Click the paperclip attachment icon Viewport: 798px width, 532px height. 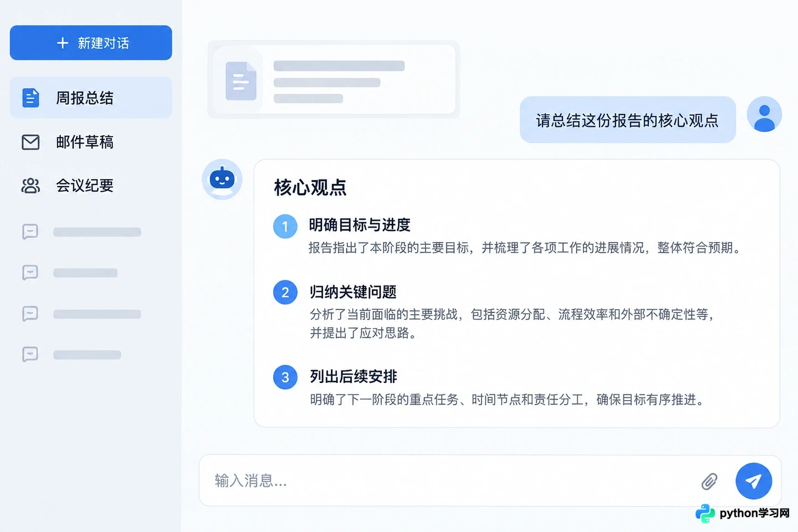click(x=709, y=481)
